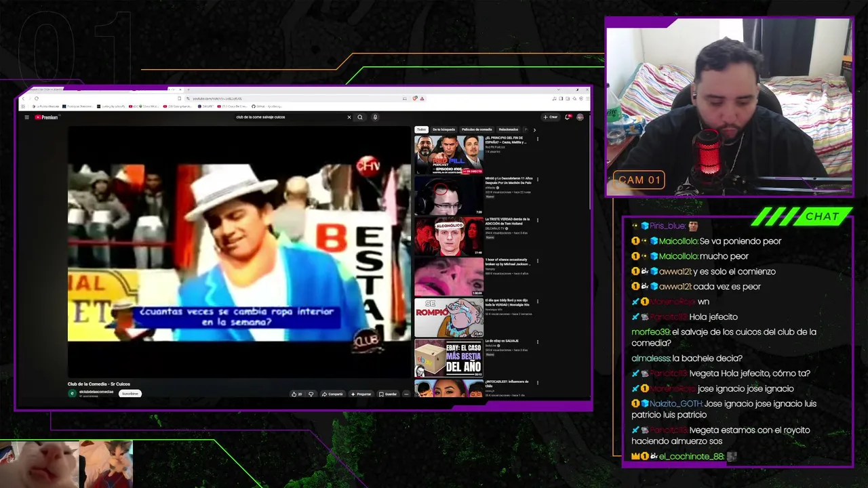Open options for 'INTOCABLES' video
Screen dimensions: 868x488
tap(538, 383)
